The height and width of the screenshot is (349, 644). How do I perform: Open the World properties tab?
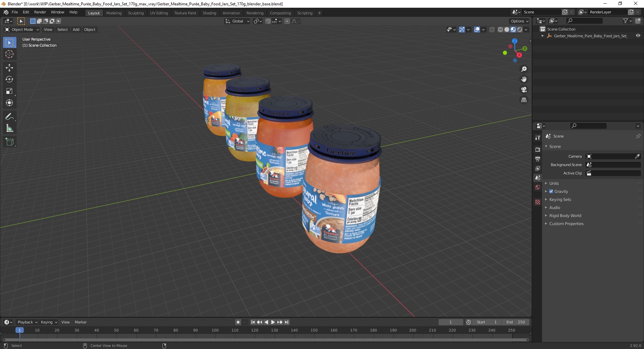(x=538, y=187)
